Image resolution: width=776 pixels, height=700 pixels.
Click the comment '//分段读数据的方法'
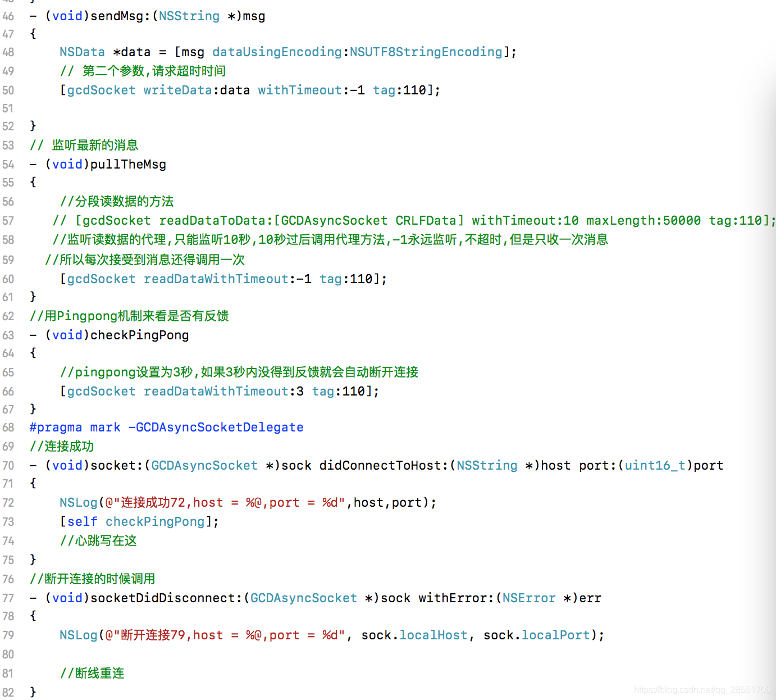[117, 202]
